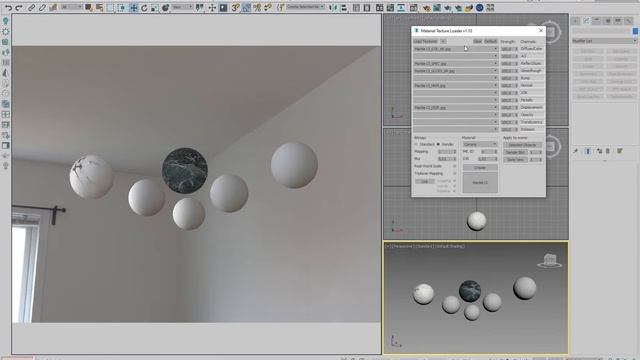This screenshot has width=640, height=360.
Task: Activate the Unlink Selection tool
Action: [x=42, y=7]
